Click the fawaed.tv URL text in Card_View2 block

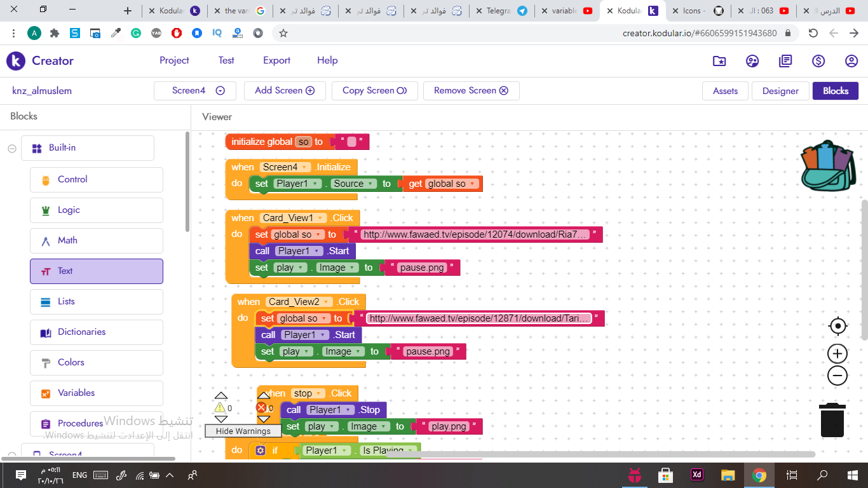pyautogui.click(x=480, y=318)
